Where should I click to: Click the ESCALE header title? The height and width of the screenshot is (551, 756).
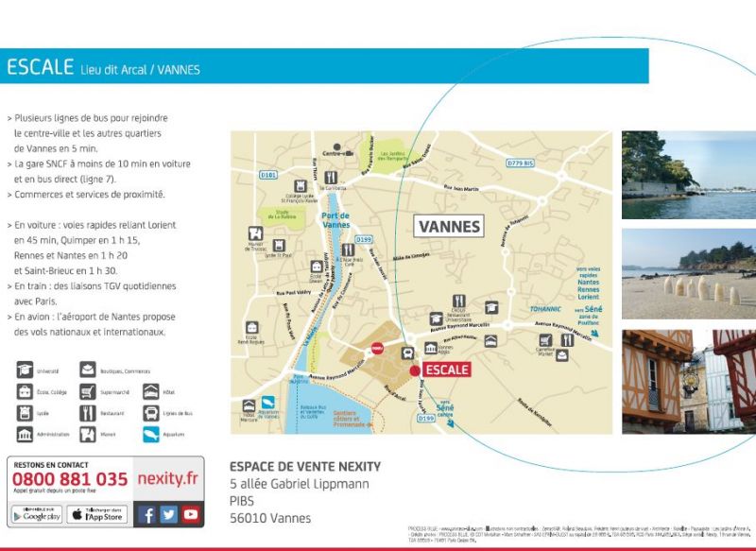click(x=40, y=66)
